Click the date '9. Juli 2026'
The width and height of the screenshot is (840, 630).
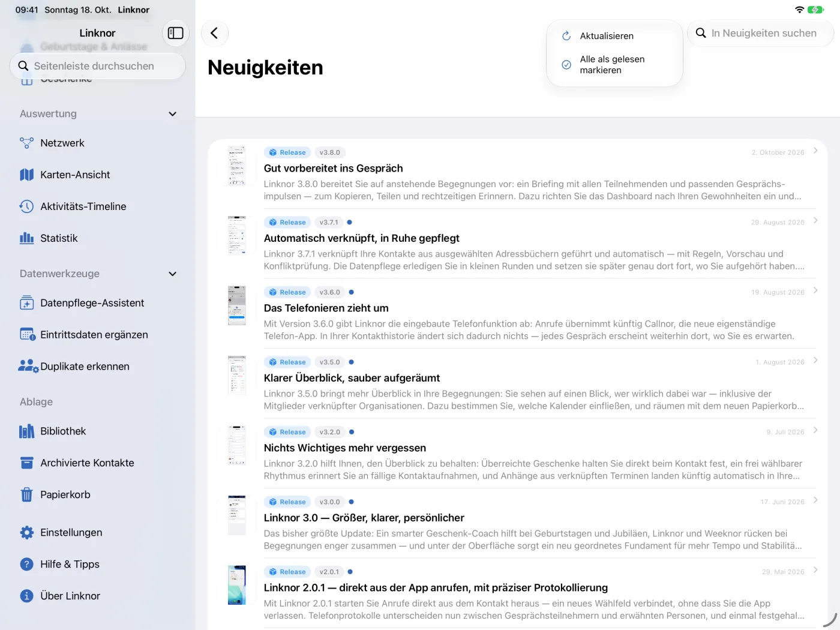pyautogui.click(x=785, y=432)
